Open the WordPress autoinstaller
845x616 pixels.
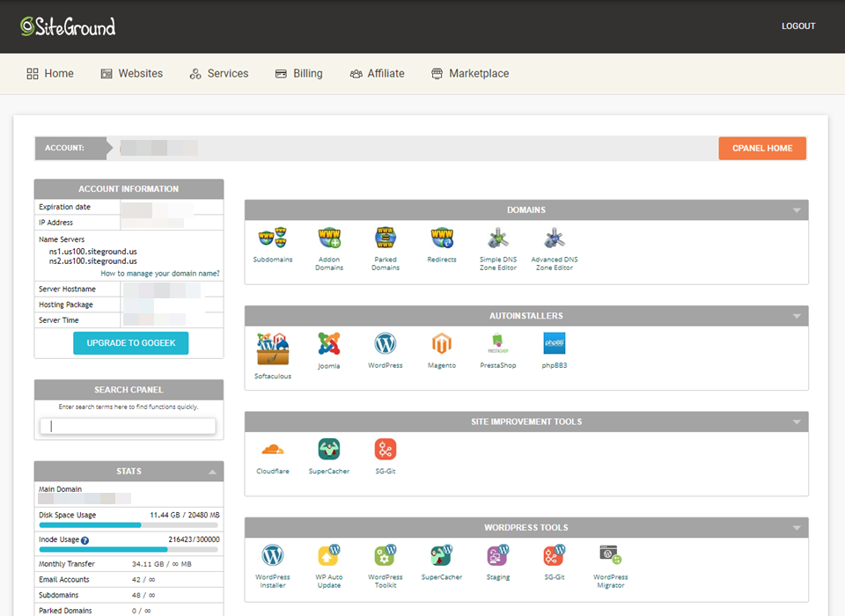tap(386, 345)
